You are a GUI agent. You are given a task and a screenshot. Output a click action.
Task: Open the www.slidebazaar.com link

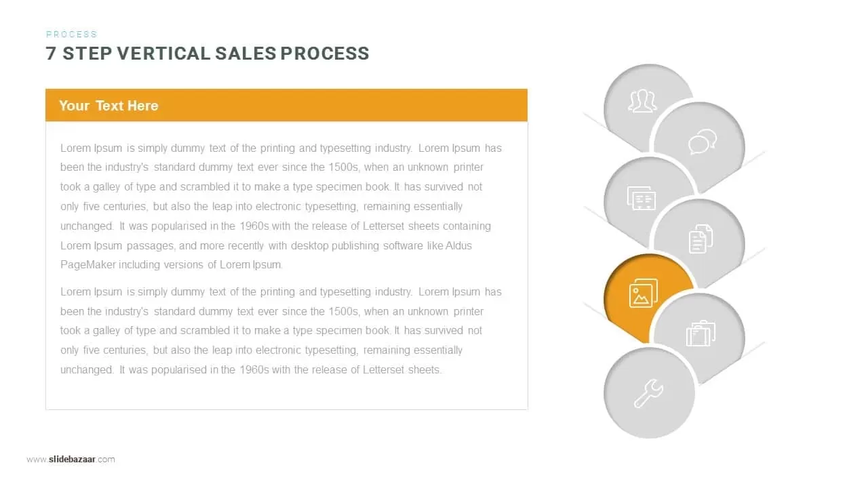point(71,460)
